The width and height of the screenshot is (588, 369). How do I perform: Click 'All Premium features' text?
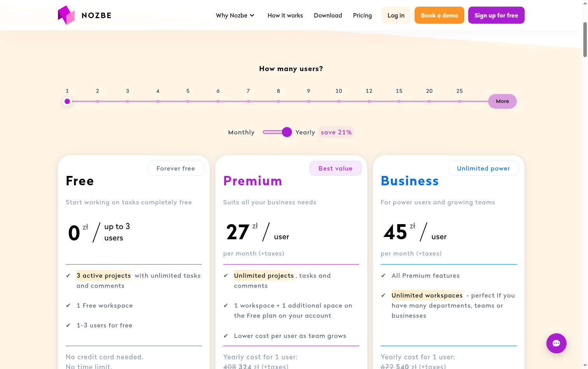pos(425,275)
